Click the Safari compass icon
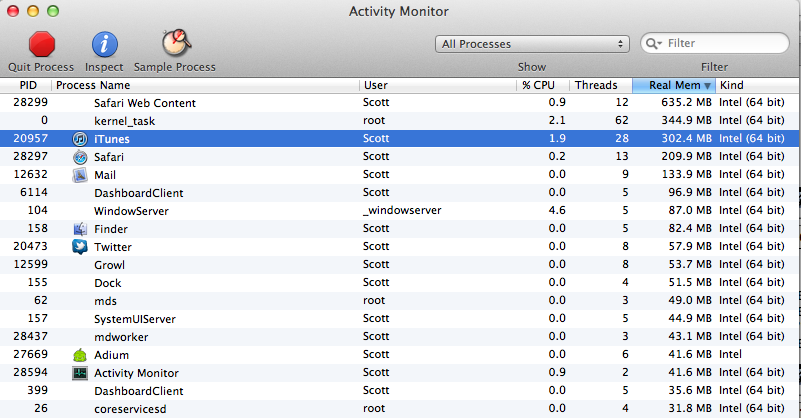The height and width of the screenshot is (418, 801). pyautogui.click(x=80, y=157)
